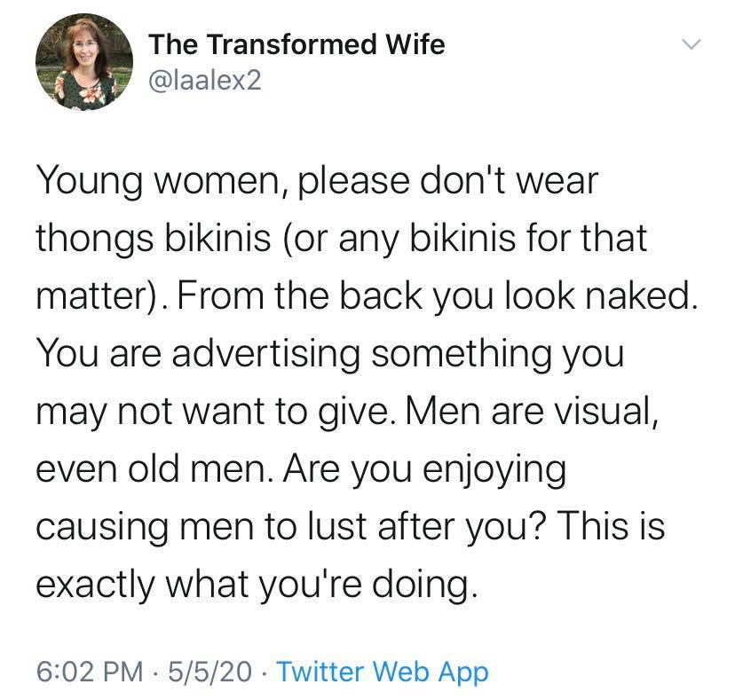The image size is (735, 700).
Task: Click The Transformed Wife profile avatar
Action: pyautogui.click(x=84, y=64)
